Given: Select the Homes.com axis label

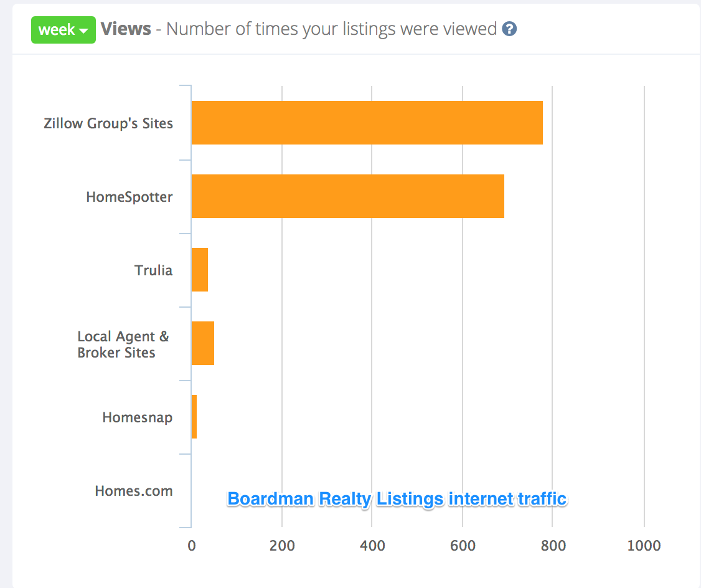Looking at the screenshot, I should (134, 491).
